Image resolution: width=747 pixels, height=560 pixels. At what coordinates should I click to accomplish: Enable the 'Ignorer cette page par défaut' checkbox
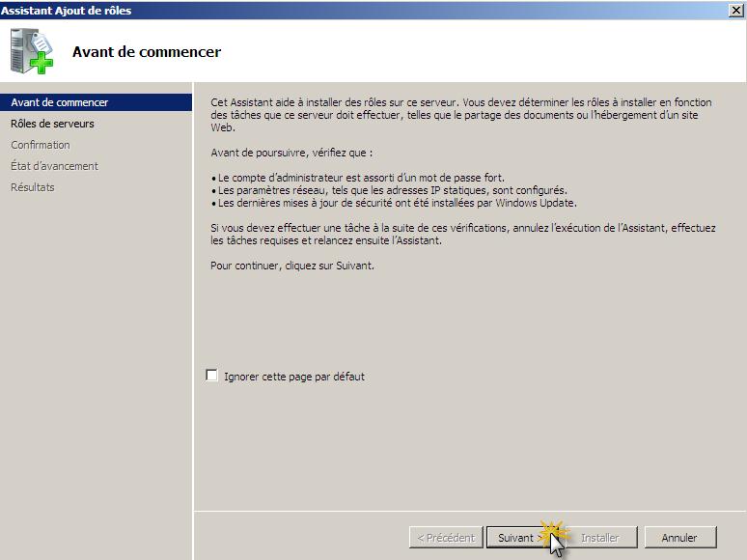(212, 376)
